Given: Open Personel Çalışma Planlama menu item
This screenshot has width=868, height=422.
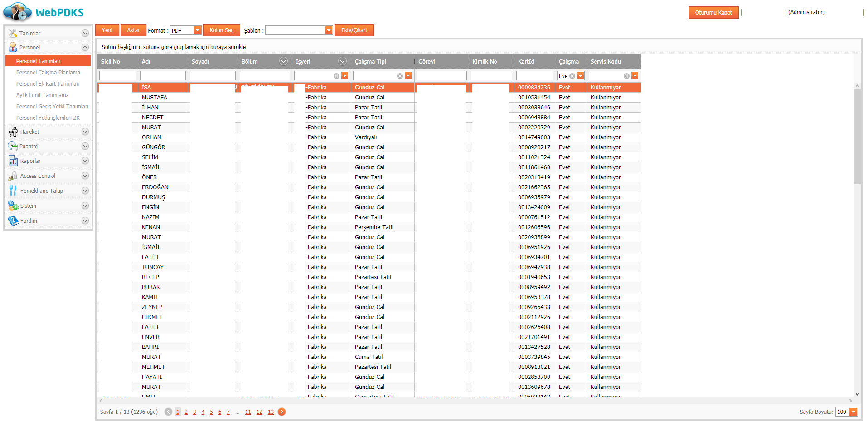Looking at the screenshot, I should pos(48,73).
